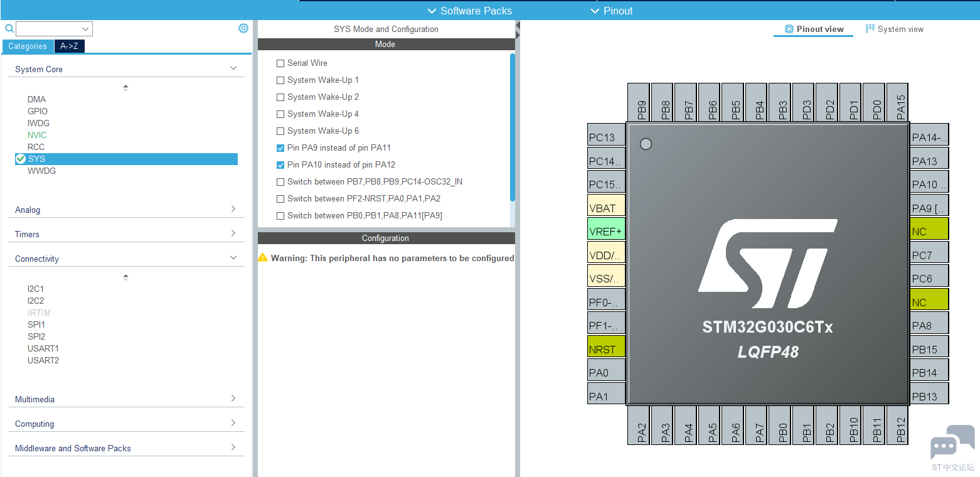Enable System Wake-Up 2 checkbox
Viewport: 980px width, 477px height.
pos(280,97)
